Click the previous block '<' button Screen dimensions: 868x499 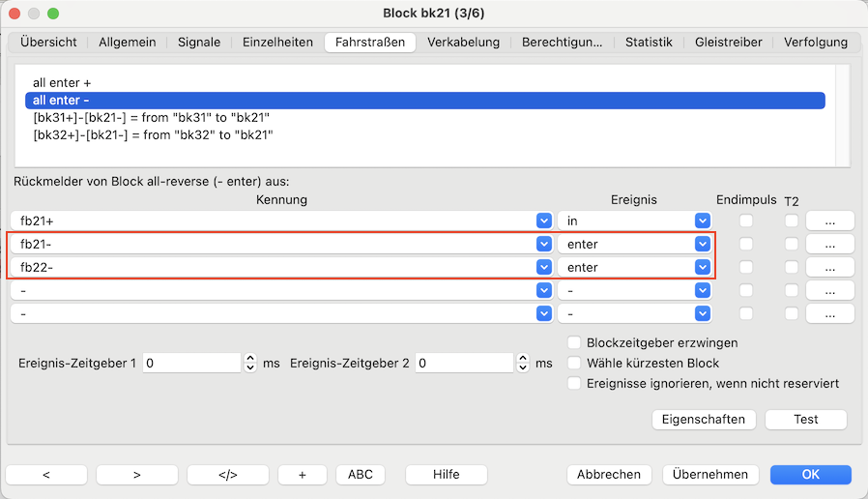[x=46, y=474]
